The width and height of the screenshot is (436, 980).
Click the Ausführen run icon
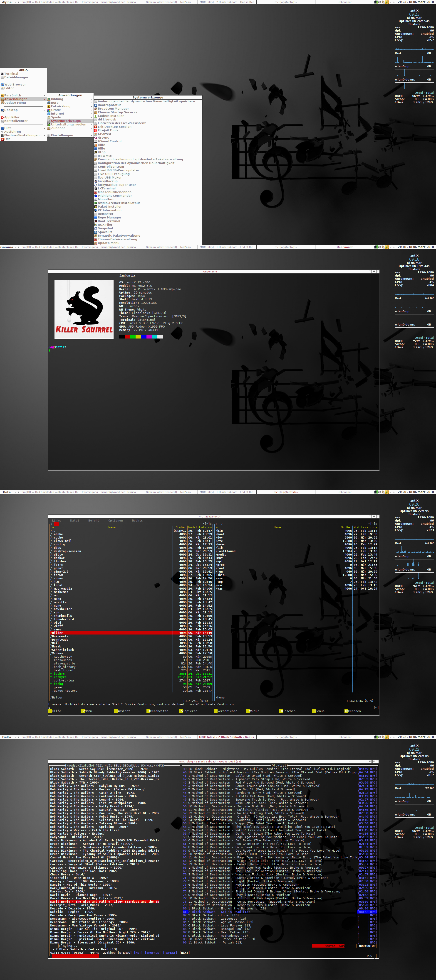2,132
